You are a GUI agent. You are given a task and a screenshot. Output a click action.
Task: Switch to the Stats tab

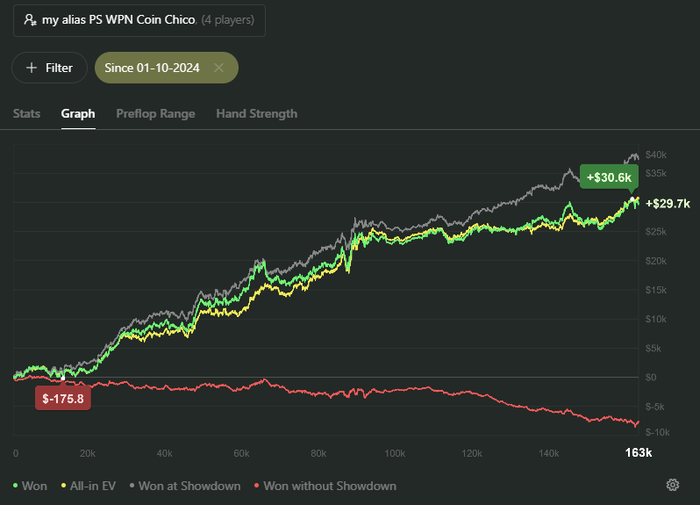coord(27,114)
